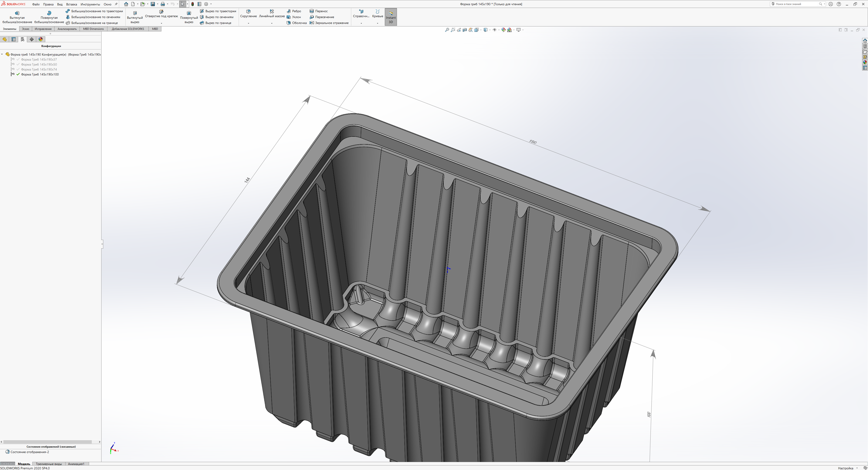The height and width of the screenshot is (470, 868).
Task: Switch to the Анализировать ribbon tab
Action: click(x=67, y=29)
